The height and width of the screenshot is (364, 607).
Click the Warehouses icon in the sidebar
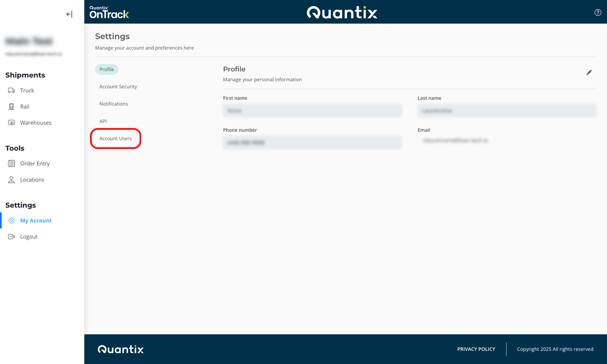[11, 122]
